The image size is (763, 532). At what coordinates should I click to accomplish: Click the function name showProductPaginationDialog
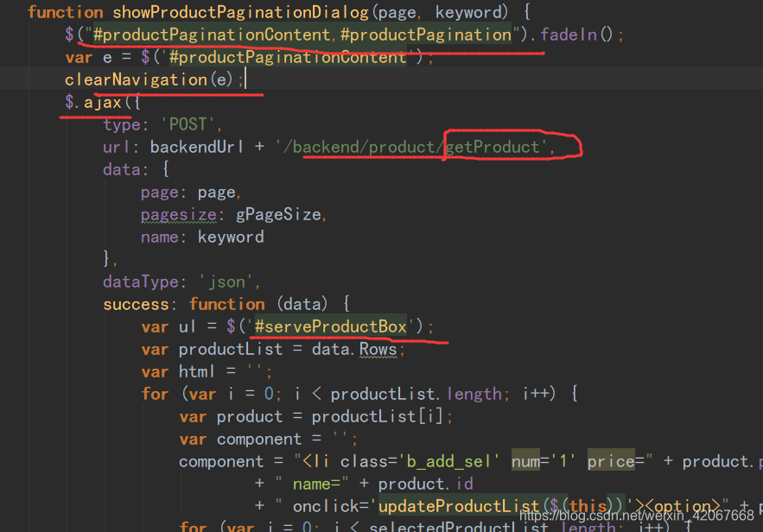tap(240, 12)
